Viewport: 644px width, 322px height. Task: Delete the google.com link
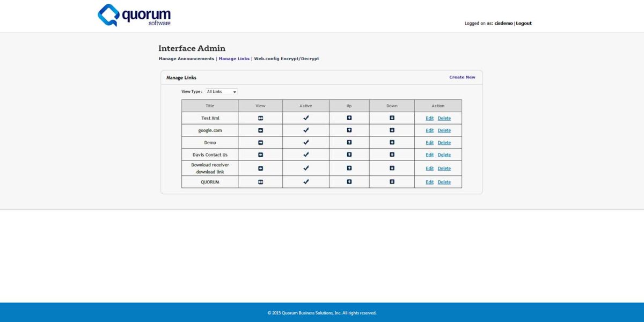[444, 130]
